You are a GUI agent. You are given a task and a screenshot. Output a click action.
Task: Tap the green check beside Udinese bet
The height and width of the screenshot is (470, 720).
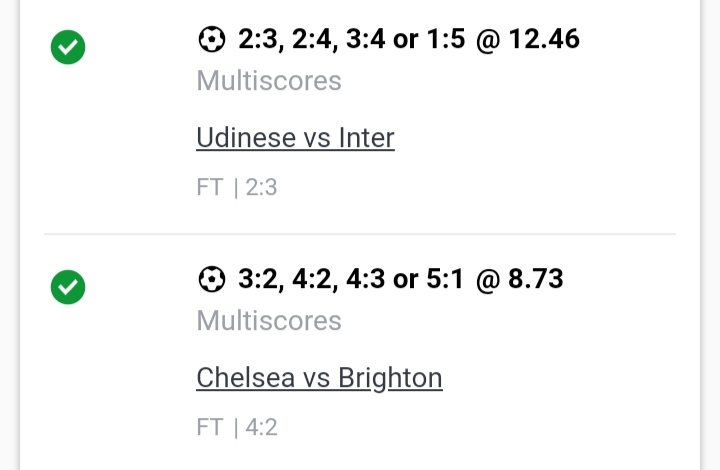coord(68,47)
